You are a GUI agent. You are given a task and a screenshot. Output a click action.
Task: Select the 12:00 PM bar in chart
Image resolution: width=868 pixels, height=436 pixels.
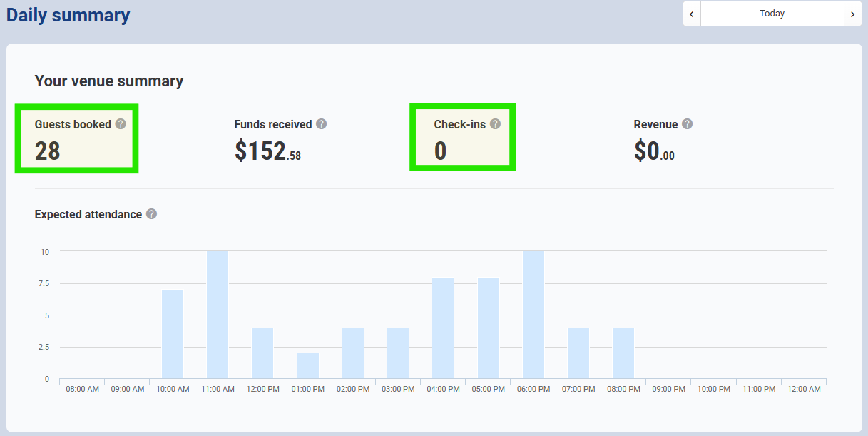(x=262, y=353)
